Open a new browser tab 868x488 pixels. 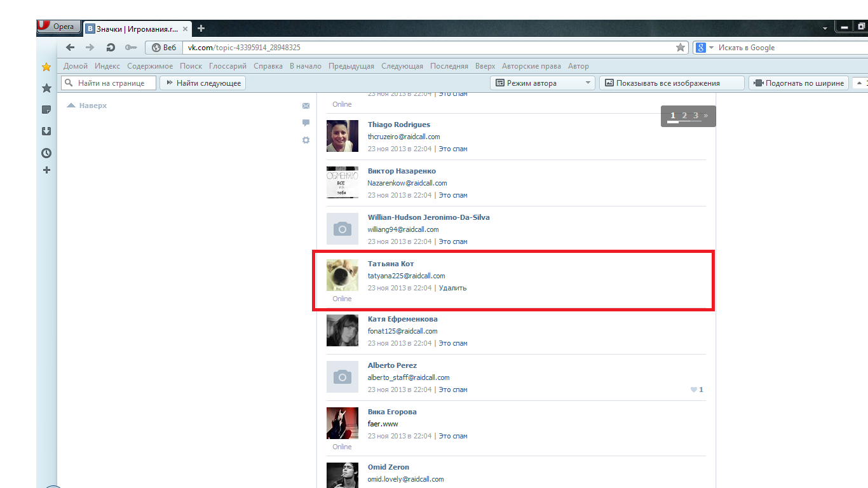[201, 29]
